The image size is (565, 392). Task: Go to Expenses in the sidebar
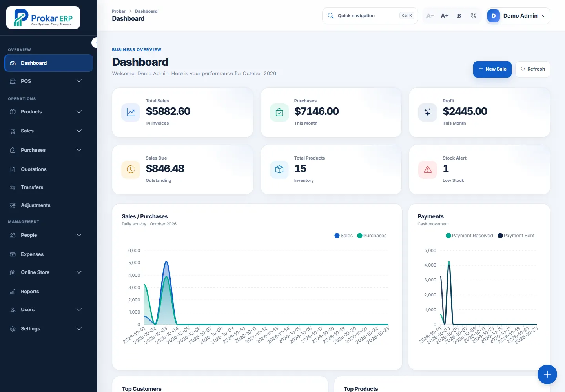point(49,254)
